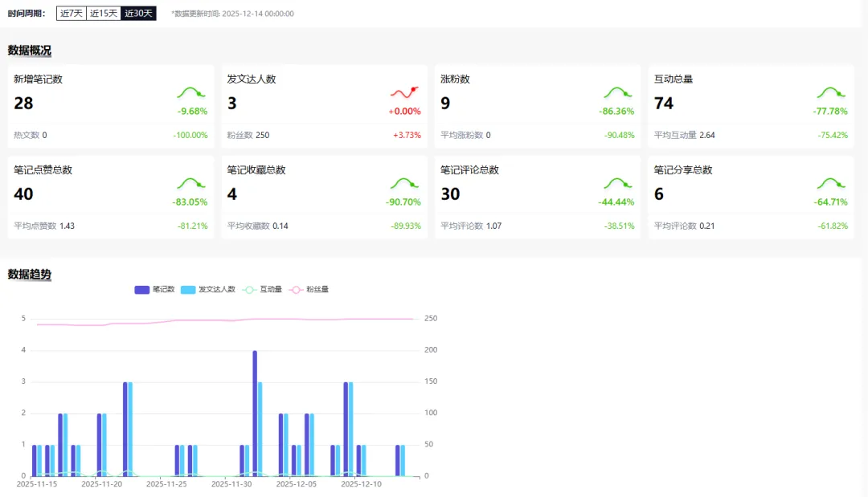Click trend icon on 笔记点赞总数 card
The height and width of the screenshot is (497, 868).
click(191, 184)
